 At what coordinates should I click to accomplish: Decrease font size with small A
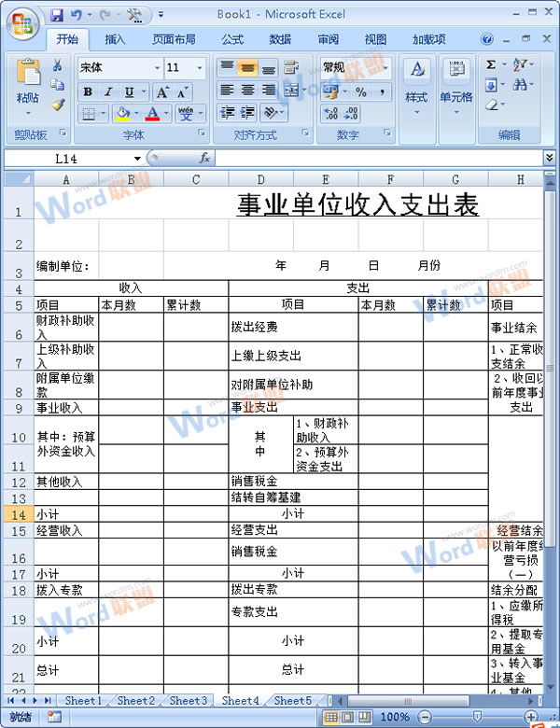(183, 92)
